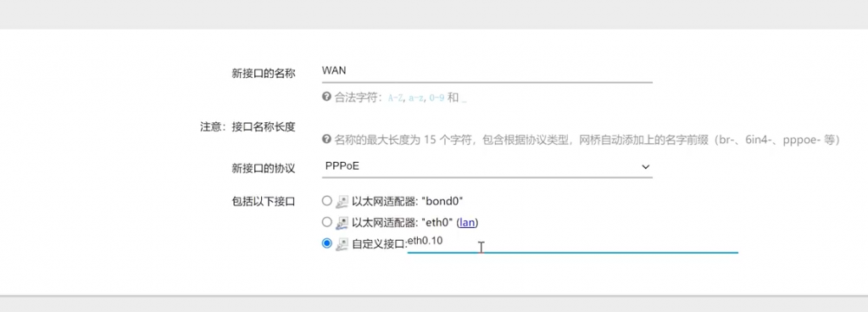Image resolution: width=868 pixels, height=312 pixels.
Task: Open the lan network link
Action: pos(467,222)
